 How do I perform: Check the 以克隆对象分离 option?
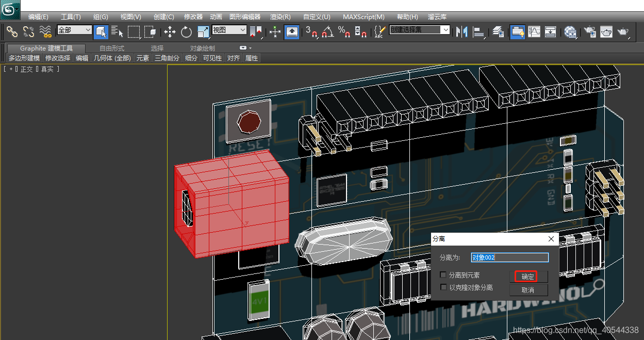point(443,287)
